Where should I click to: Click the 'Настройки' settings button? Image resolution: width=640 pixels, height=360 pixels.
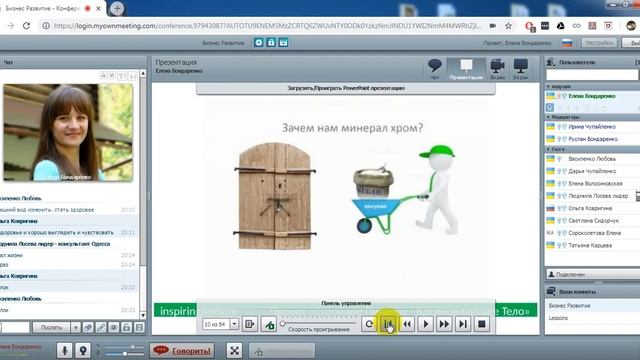(x=599, y=43)
